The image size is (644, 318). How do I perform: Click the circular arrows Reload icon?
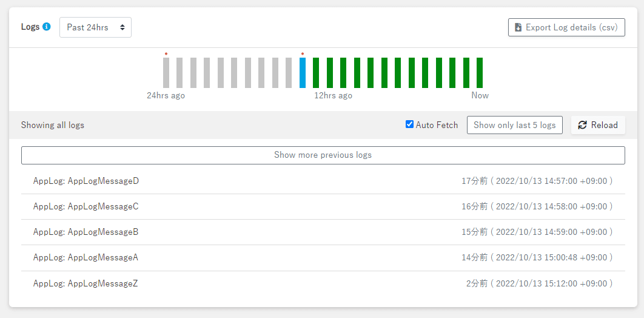point(582,125)
